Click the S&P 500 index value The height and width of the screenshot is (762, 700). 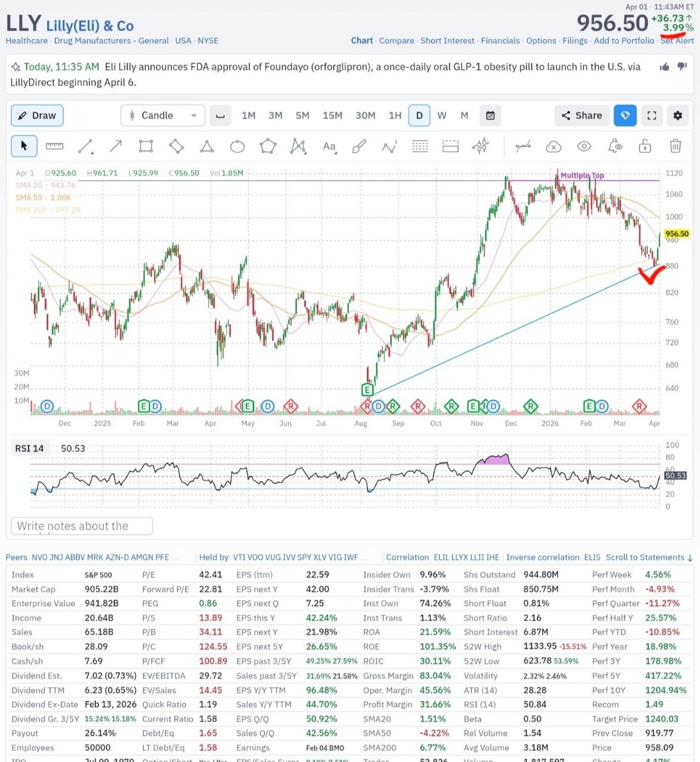(x=98, y=575)
